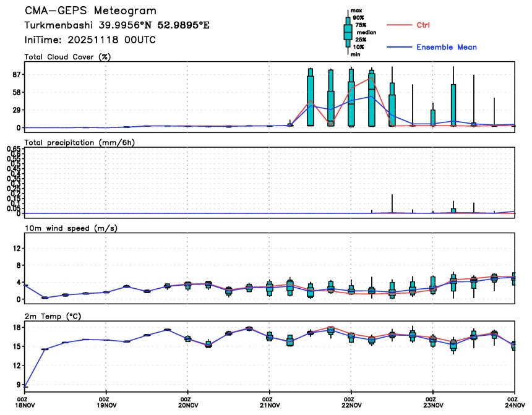Select the Turkmenbashi location coordinates text
This screenshot has height=415, width=532.
117,25
